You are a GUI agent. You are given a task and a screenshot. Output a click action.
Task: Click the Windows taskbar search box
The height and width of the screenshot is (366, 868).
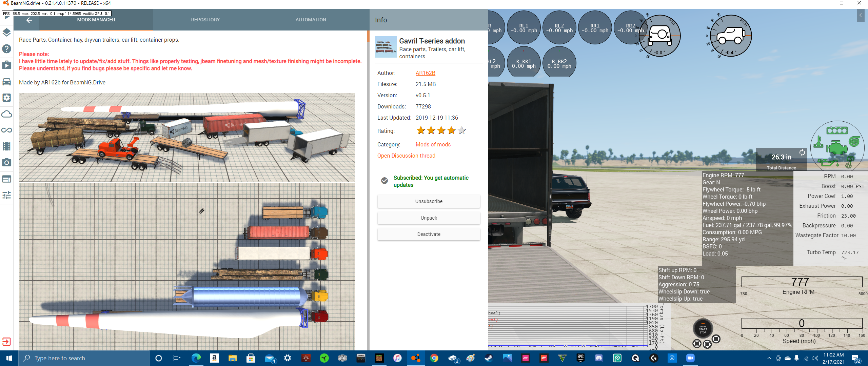point(84,358)
